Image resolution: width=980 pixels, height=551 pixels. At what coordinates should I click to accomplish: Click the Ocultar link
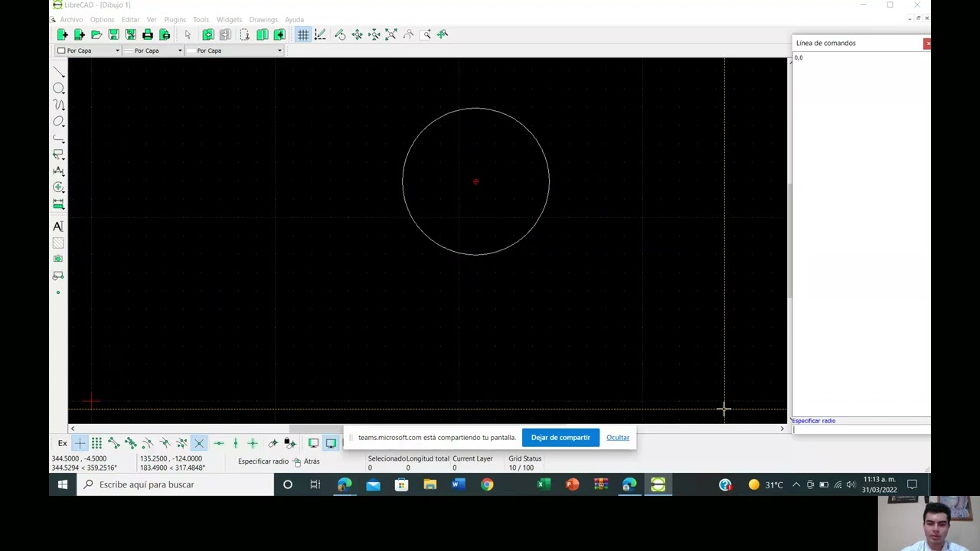(x=618, y=438)
